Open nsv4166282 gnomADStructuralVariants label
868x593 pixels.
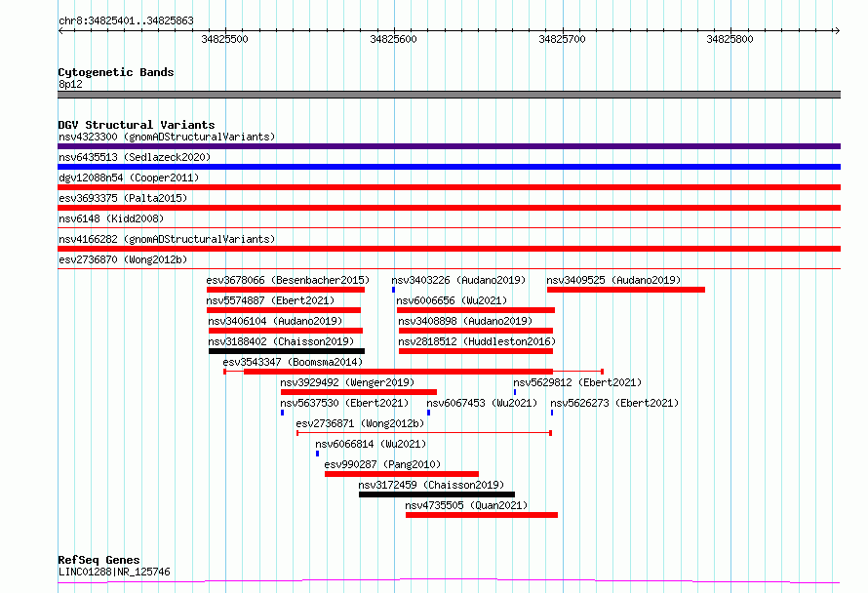(x=167, y=239)
